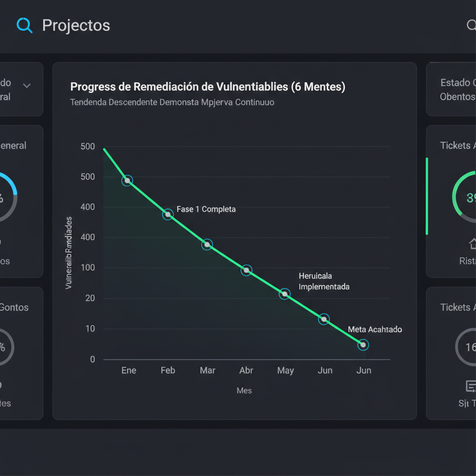Click the green vertical bar beside Tickets card
Image resolution: width=476 pixels, height=476 pixels.
(x=427, y=196)
